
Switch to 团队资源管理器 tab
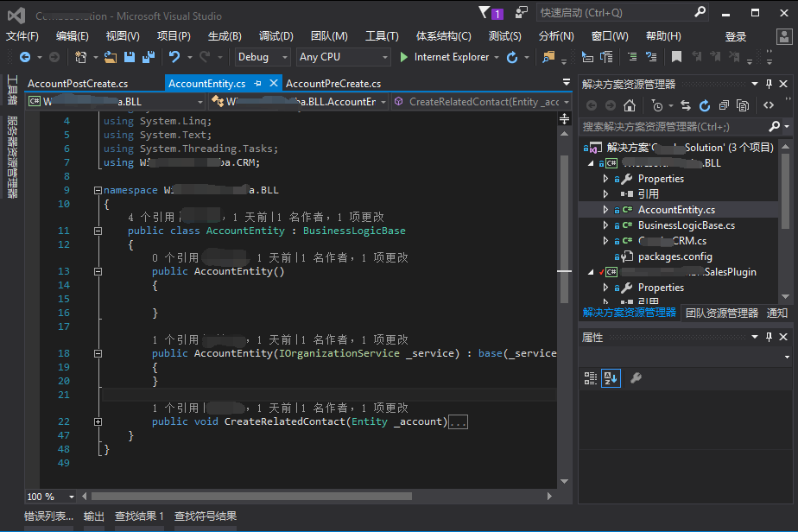coord(722,313)
